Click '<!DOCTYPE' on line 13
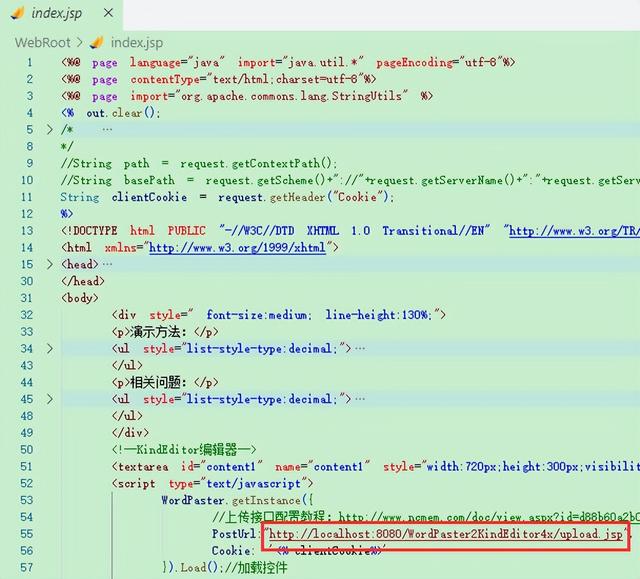The height and width of the screenshot is (579, 640). click(89, 231)
